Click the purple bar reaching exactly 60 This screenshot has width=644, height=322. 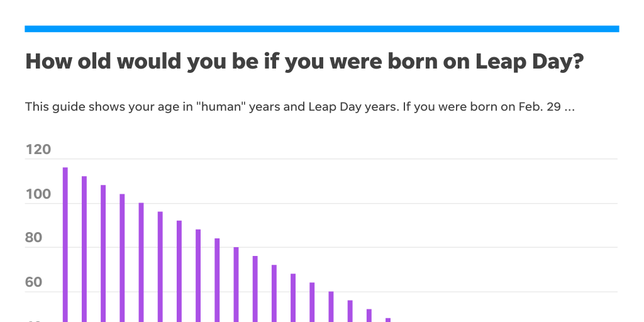[331, 306]
